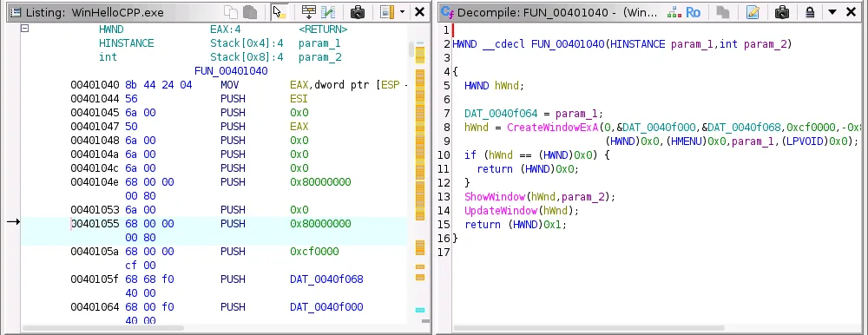Click the bytes '8b 44 24 04' in Listing
Viewport: 868px width, 335px height.
click(x=158, y=85)
